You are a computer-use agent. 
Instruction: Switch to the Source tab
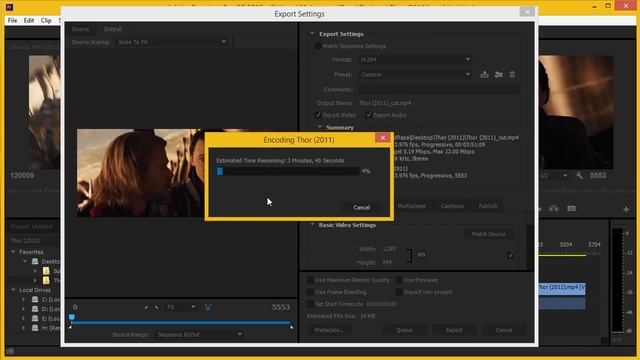click(80, 29)
